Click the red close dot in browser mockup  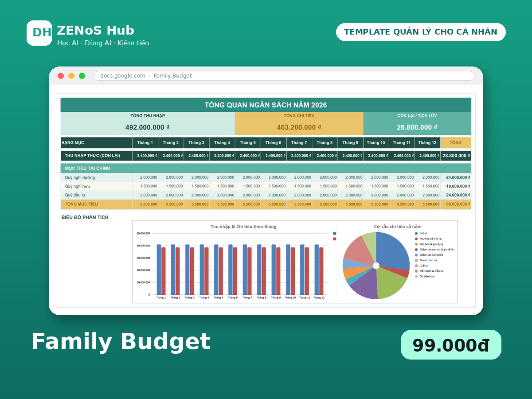61,76
